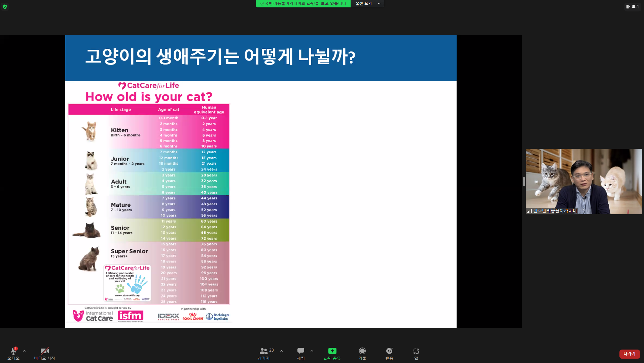Select the presenter's video thumbnail
This screenshot has height=363, width=644.
[584, 182]
